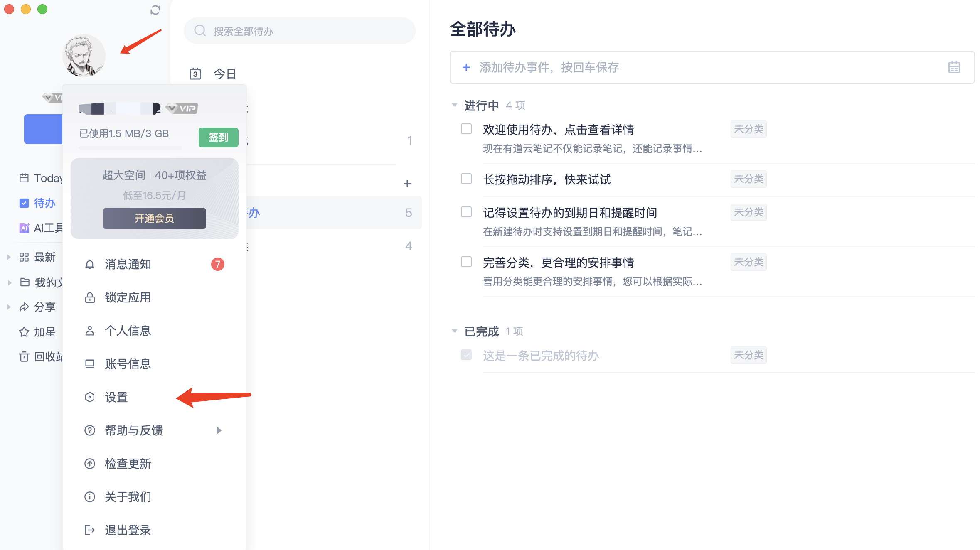980x550 pixels.
Task: Click the macOS green maximize button
Action: [42, 9]
